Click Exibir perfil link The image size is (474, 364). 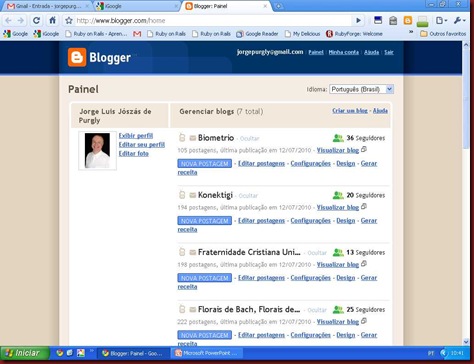pyautogui.click(x=136, y=136)
